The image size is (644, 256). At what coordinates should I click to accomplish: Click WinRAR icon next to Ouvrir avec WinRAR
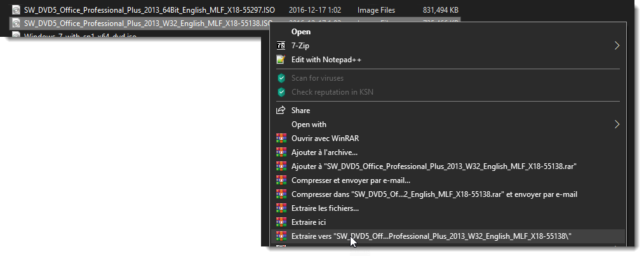coord(281,138)
